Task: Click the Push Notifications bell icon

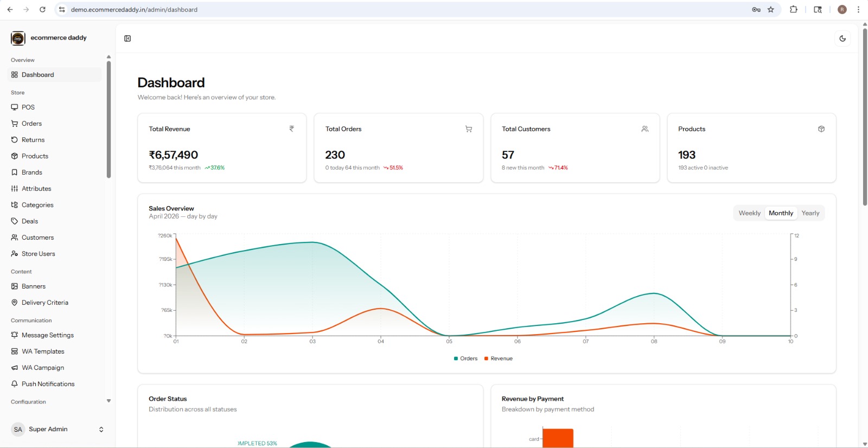Action: [15, 384]
